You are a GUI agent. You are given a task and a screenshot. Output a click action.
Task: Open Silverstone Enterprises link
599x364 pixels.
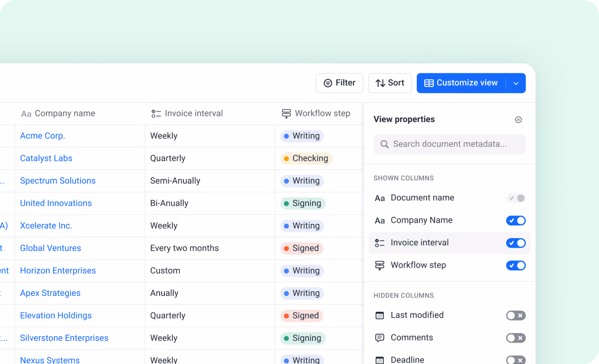click(x=64, y=338)
